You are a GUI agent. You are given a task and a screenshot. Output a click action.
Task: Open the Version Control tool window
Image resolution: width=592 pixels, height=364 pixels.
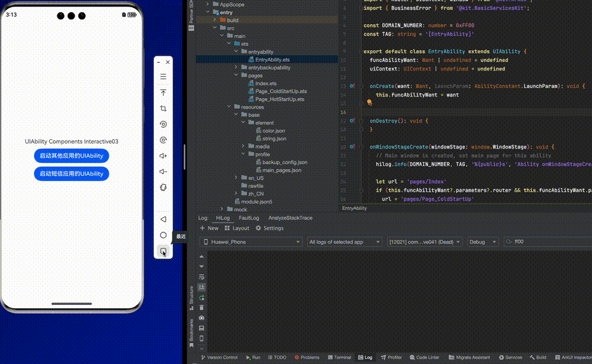220,357
